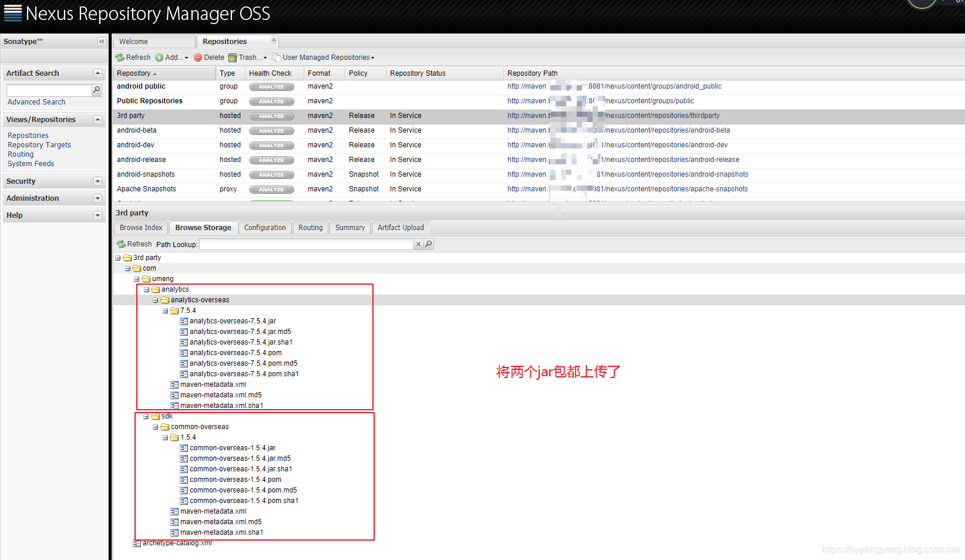Click the Path Lookup search icon

pos(429,244)
